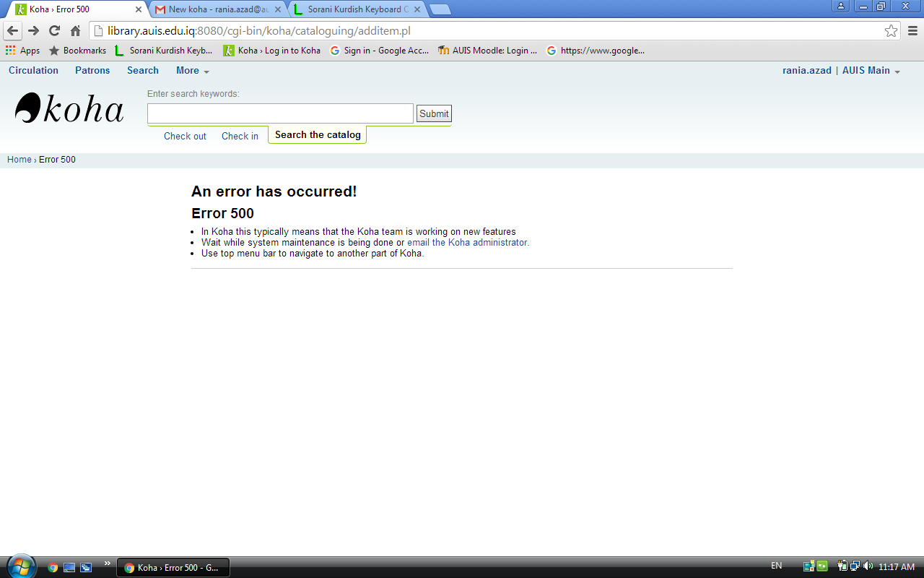This screenshot has height=578, width=924.
Task: Expand the More dropdown menu
Action: [x=192, y=71]
